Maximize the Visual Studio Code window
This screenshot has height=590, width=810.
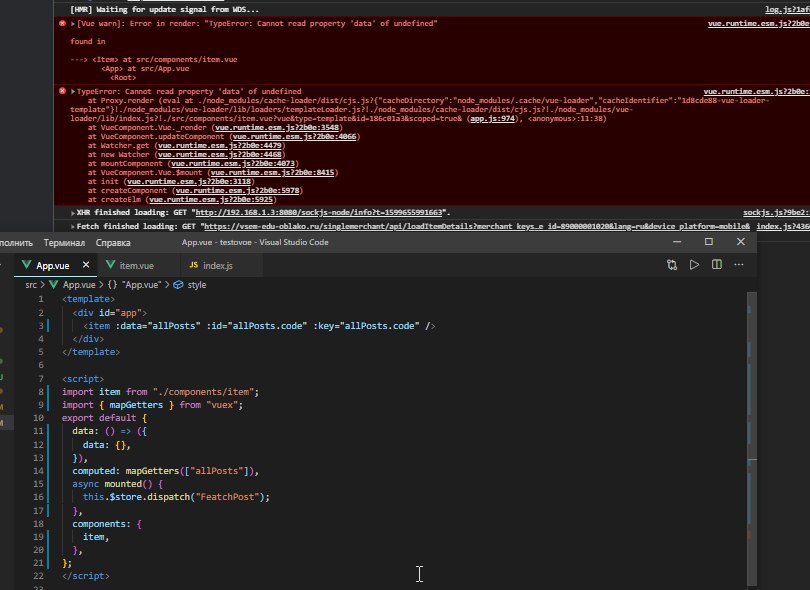tap(709, 242)
